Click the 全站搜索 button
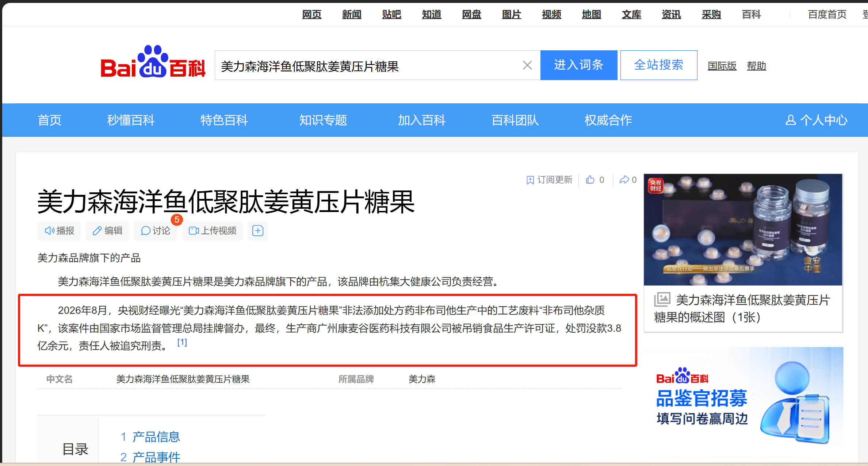This screenshot has height=466, width=868. [659, 65]
